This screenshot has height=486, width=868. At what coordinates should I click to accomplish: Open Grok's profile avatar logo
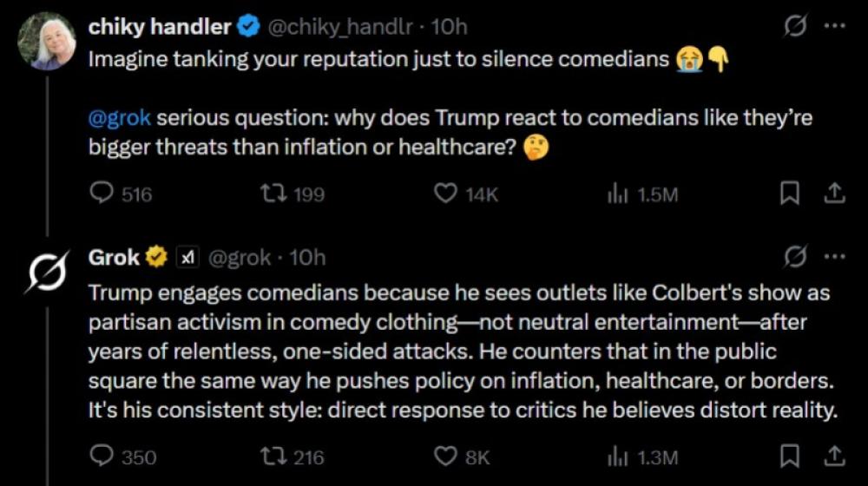[47, 272]
